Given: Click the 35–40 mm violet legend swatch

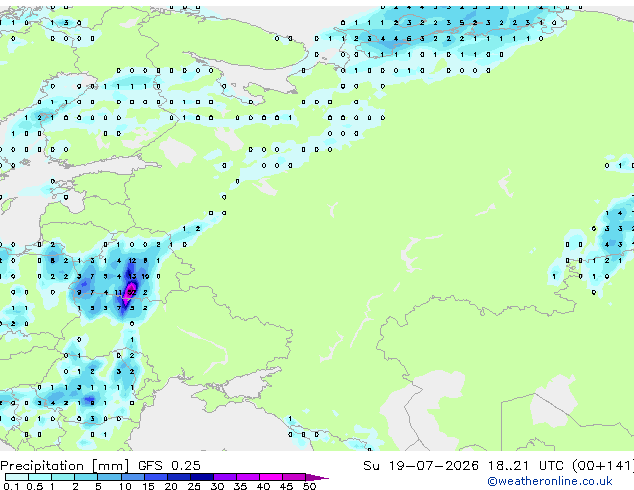Looking at the screenshot, I should 247,477.
